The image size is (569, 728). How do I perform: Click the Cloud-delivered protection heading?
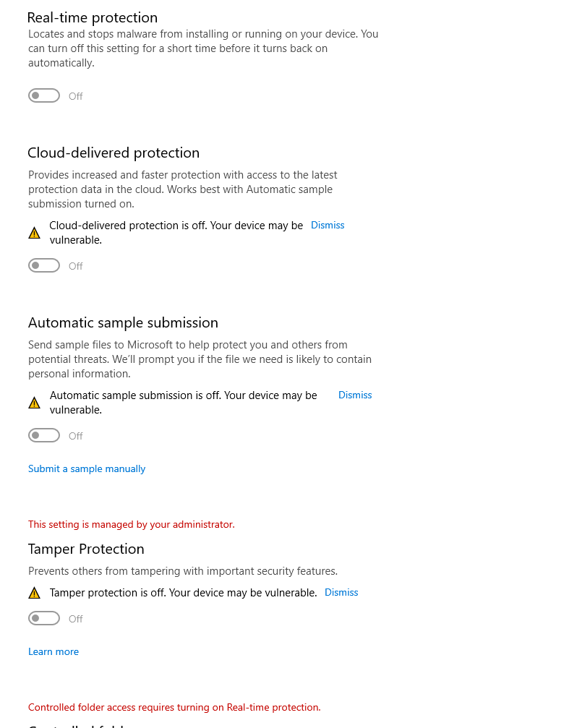pyautogui.click(x=114, y=153)
